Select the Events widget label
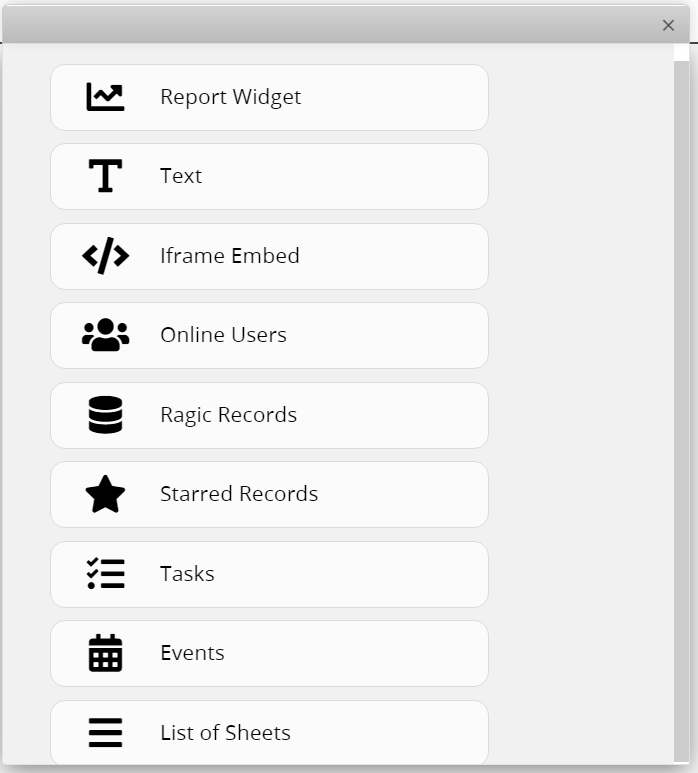 pos(192,653)
